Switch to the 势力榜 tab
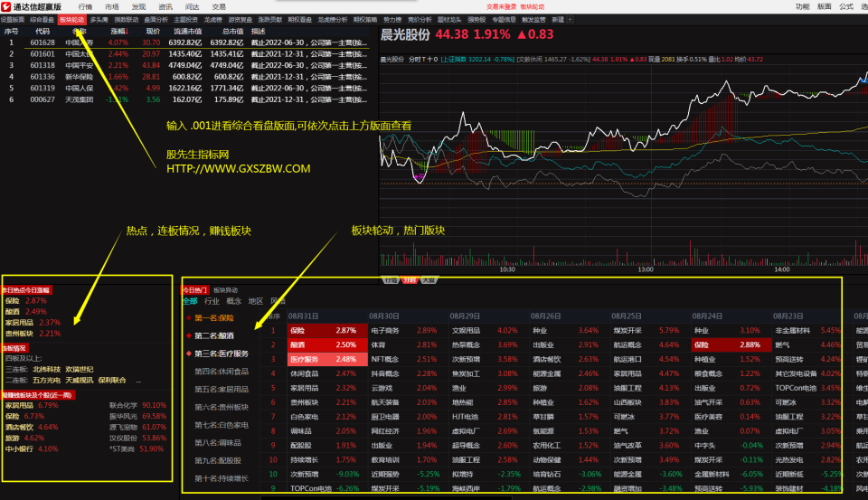This screenshot has height=500, width=868. [x=392, y=19]
